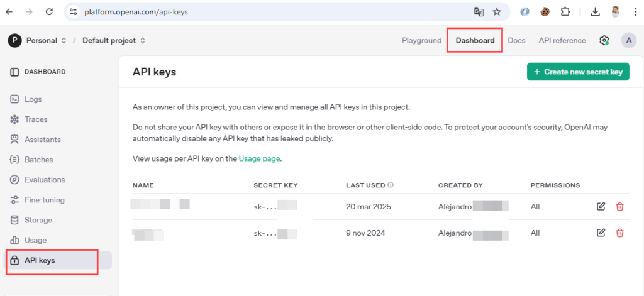Screen dimensions: 644x296
Task: Switch to the Playground tab
Action: pos(422,41)
